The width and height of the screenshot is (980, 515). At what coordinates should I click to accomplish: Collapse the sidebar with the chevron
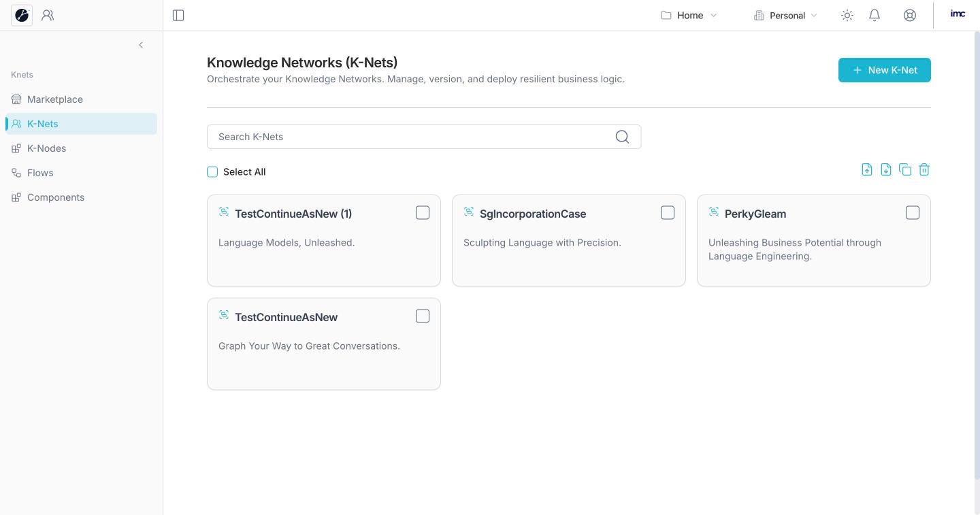[x=141, y=45]
